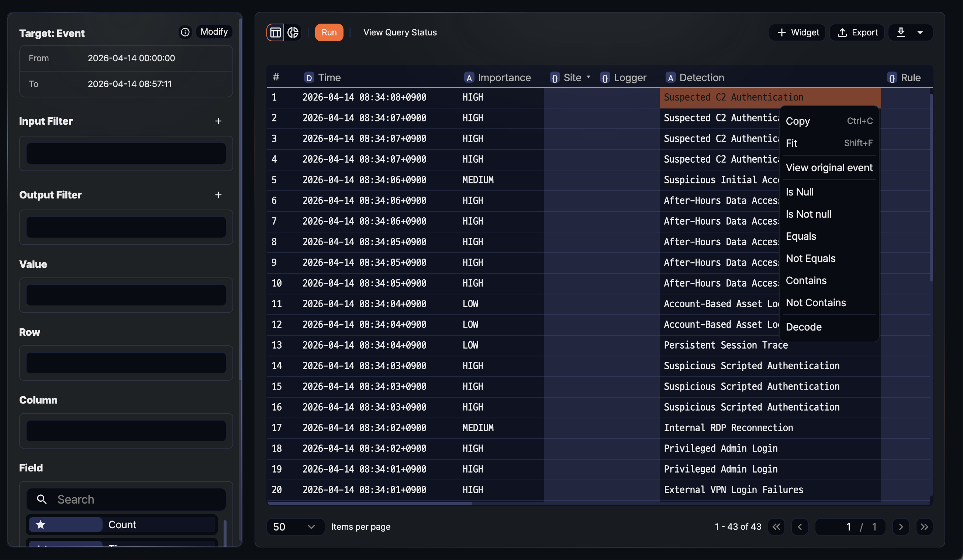The height and width of the screenshot is (560, 963).
Task: Click the search icon in Field panel
Action: [42, 499]
